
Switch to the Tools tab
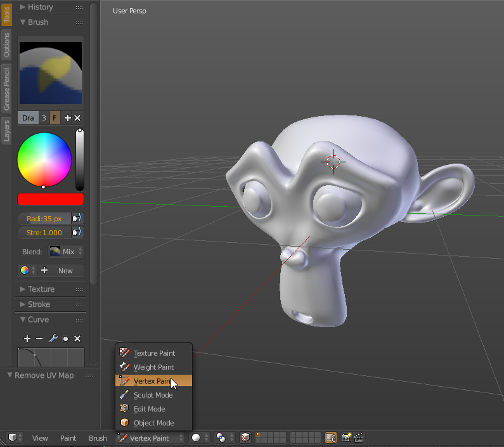point(6,14)
